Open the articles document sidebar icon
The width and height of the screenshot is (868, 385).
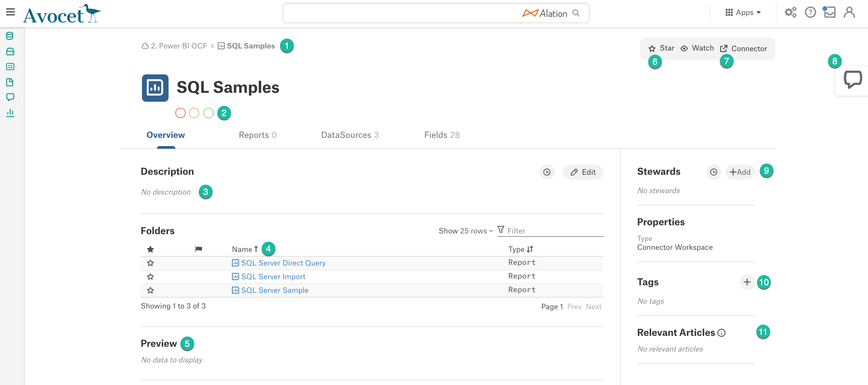click(x=10, y=82)
